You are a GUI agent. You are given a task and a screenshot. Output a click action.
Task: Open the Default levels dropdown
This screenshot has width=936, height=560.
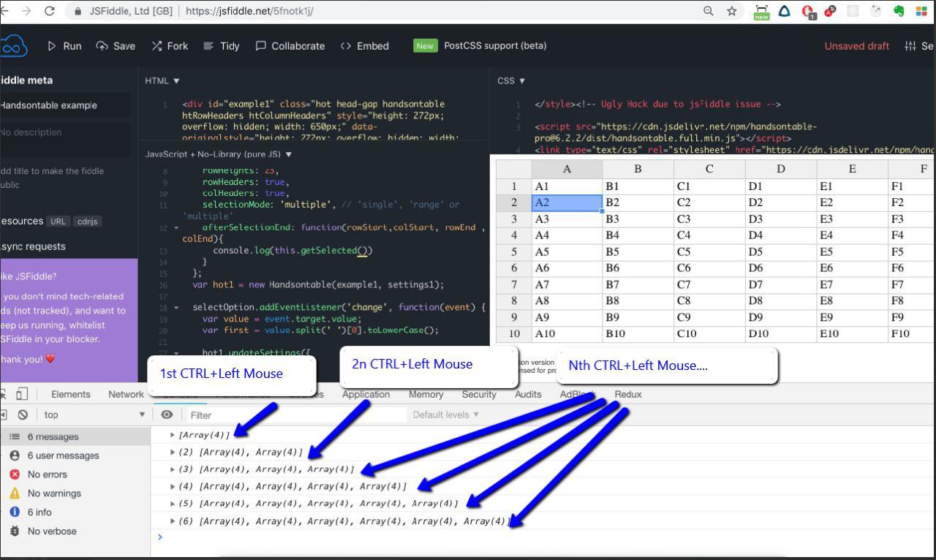[x=446, y=415]
